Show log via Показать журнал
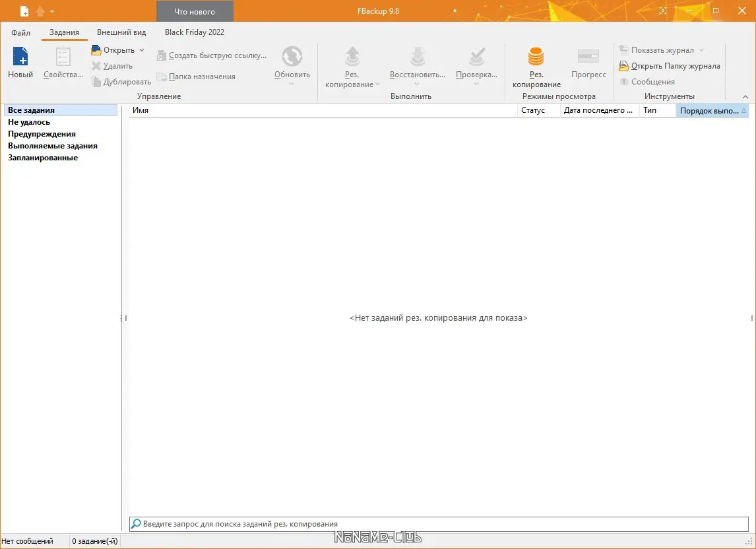 pyautogui.click(x=656, y=49)
